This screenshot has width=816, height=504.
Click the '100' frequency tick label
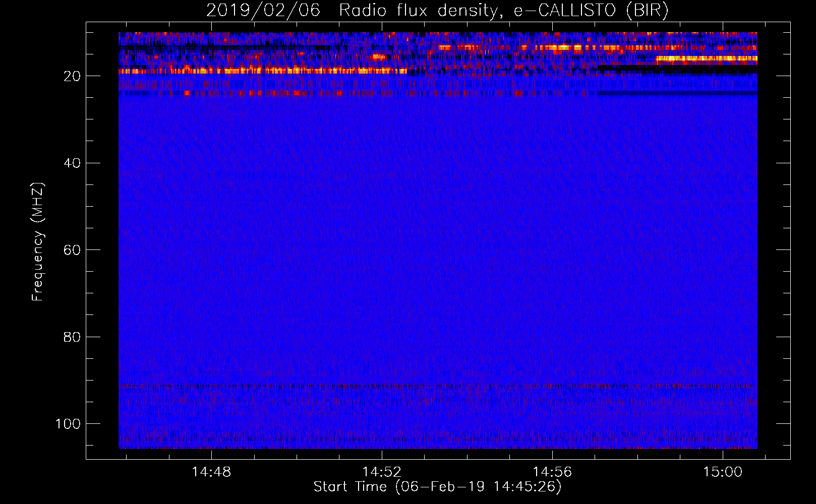(68, 423)
